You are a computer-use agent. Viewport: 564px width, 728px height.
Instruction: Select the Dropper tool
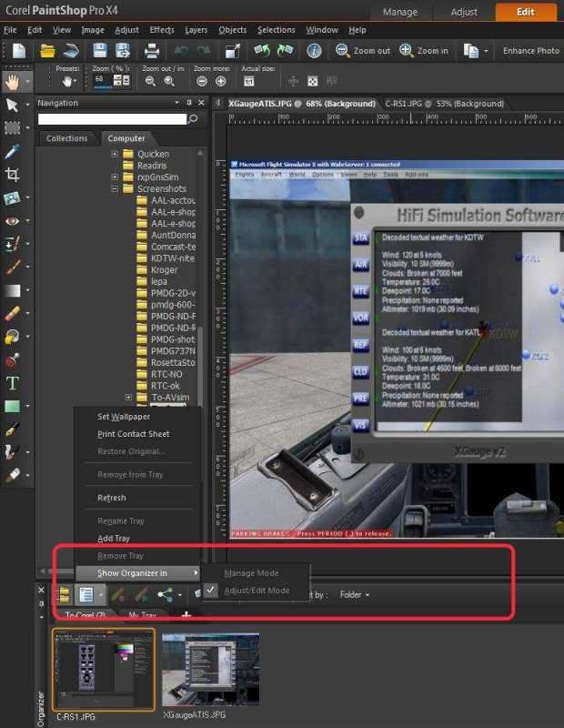(x=13, y=151)
